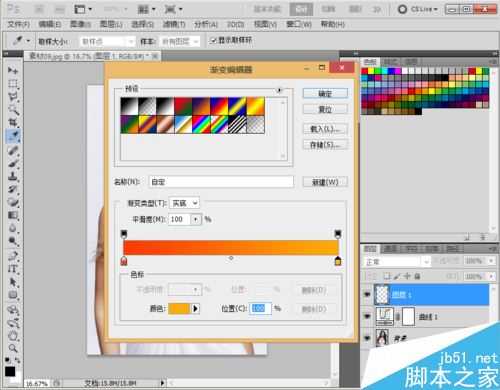Select the Eraser tool
500x390 pixels.
13,202
